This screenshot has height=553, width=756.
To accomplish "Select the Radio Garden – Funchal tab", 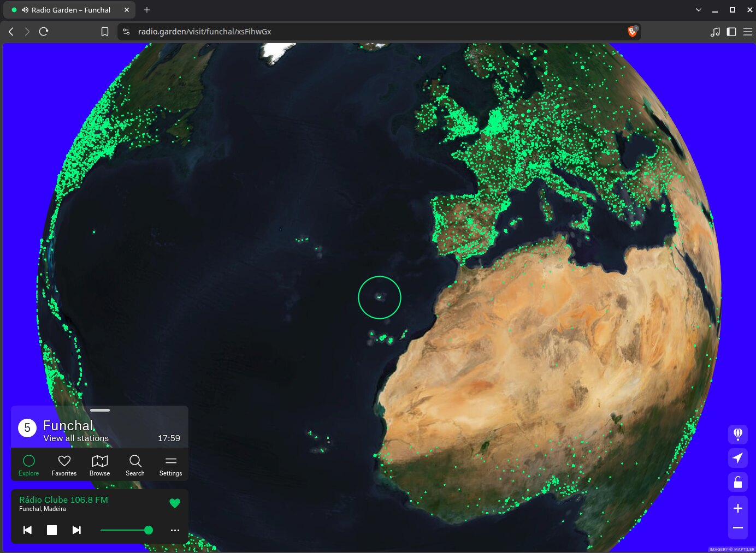I will [70, 10].
